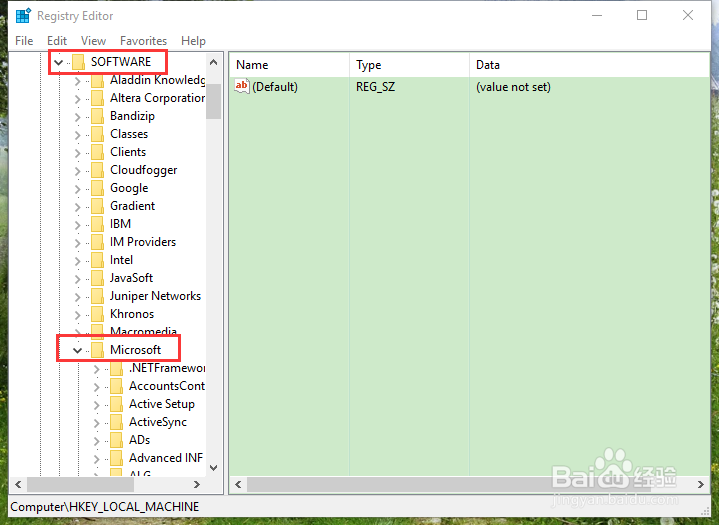Open the File menu
Screen dimensions: 719x525
click(24, 41)
